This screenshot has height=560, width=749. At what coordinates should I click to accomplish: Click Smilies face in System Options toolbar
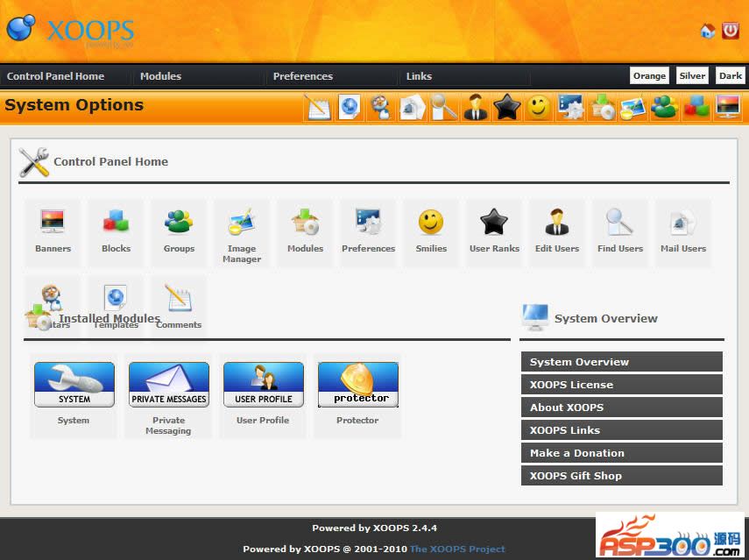pos(539,108)
